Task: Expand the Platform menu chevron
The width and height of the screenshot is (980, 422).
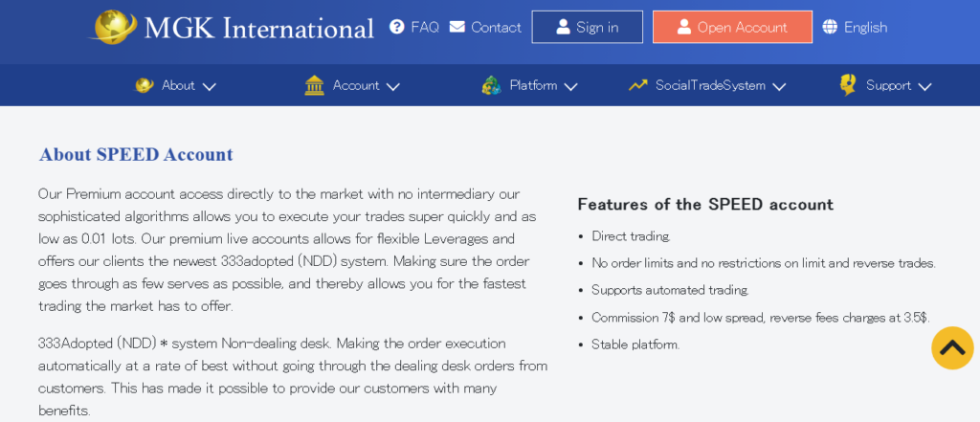Action: tap(570, 86)
